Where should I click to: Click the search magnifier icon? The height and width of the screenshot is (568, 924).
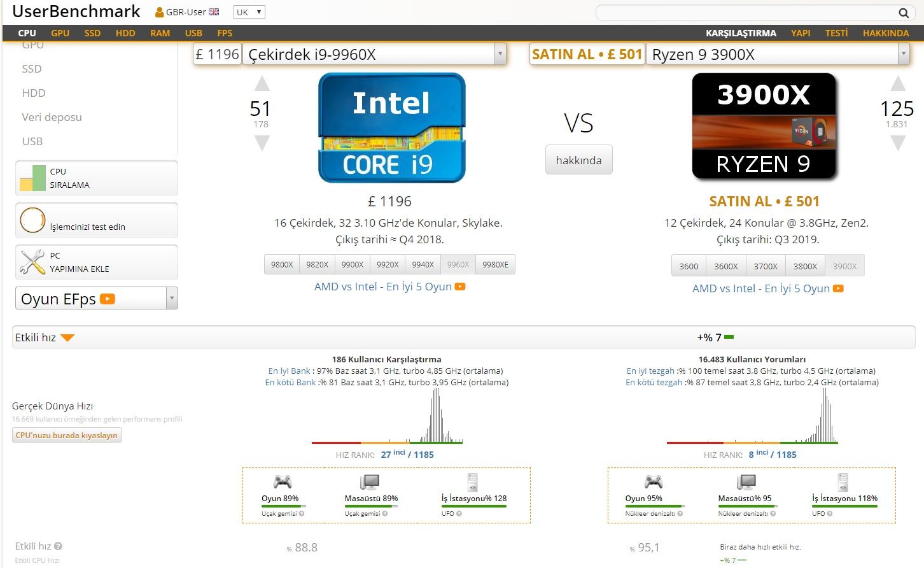click(x=903, y=13)
